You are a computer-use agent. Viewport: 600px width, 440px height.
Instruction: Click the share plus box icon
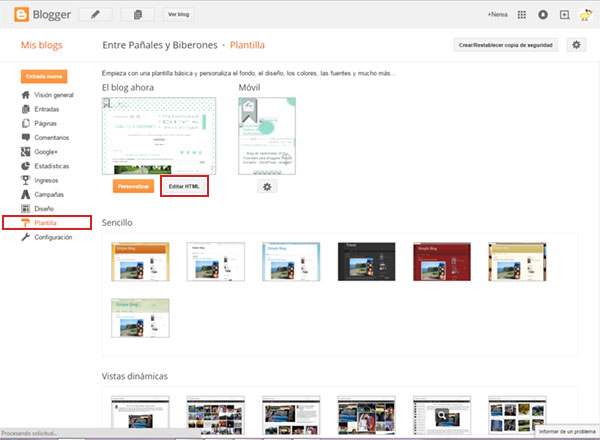564,15
